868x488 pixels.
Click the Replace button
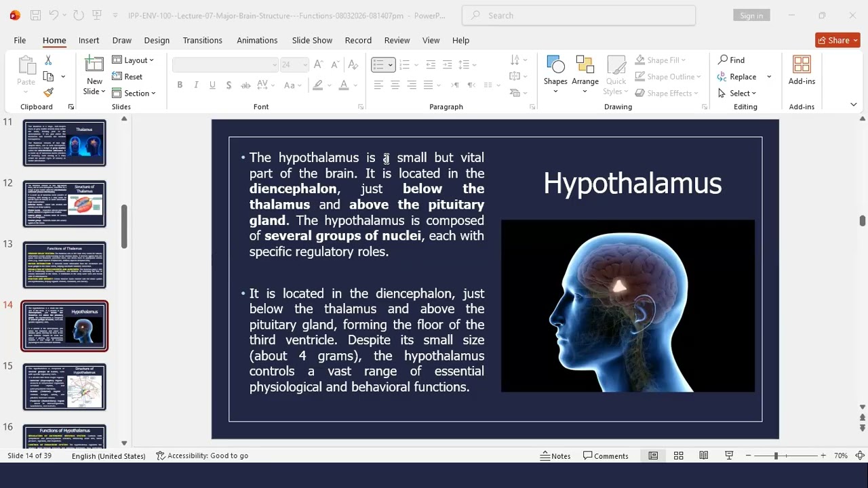click(x=737, y=77)
